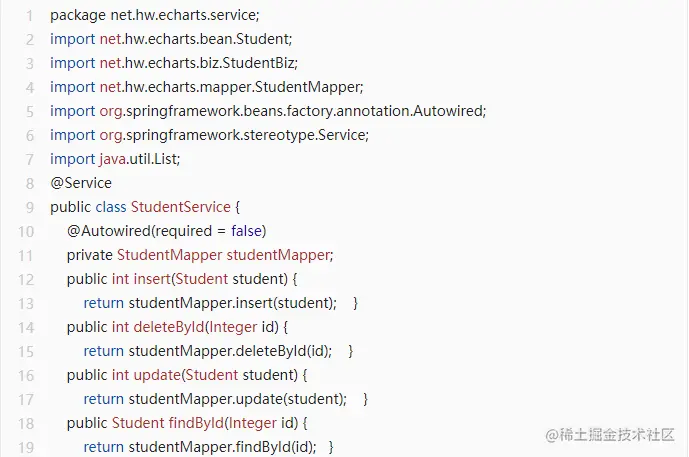The height and width of the screenshot is (457, 689).
Task: Click line number 9 in the gutter
Action: pyautogui.click(x=30, y=206)
